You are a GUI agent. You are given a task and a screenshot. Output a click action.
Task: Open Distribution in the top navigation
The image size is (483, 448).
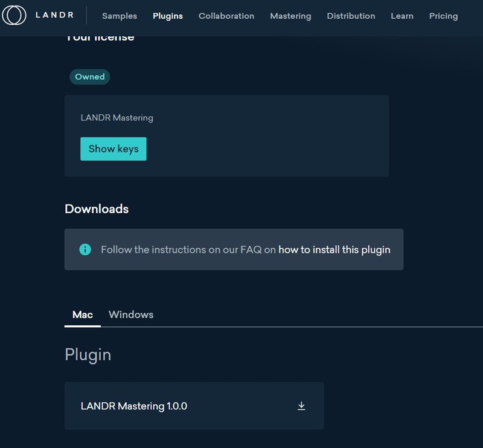[351, 16]
